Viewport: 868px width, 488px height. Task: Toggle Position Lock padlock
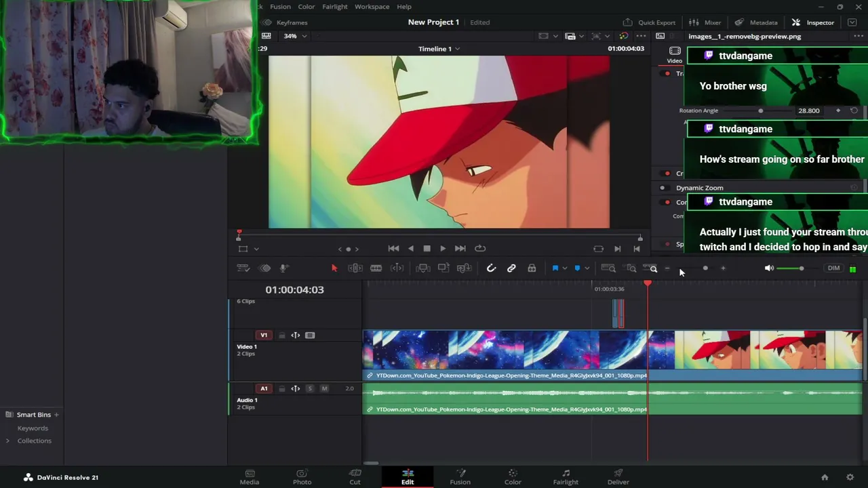coord(532,268)
